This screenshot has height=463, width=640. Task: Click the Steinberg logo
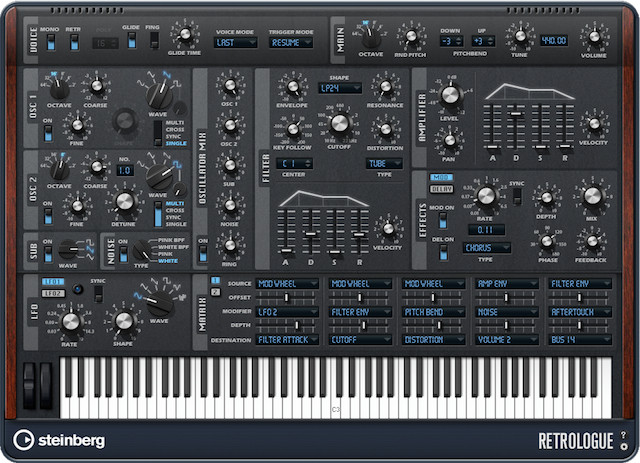coord(59,440)
